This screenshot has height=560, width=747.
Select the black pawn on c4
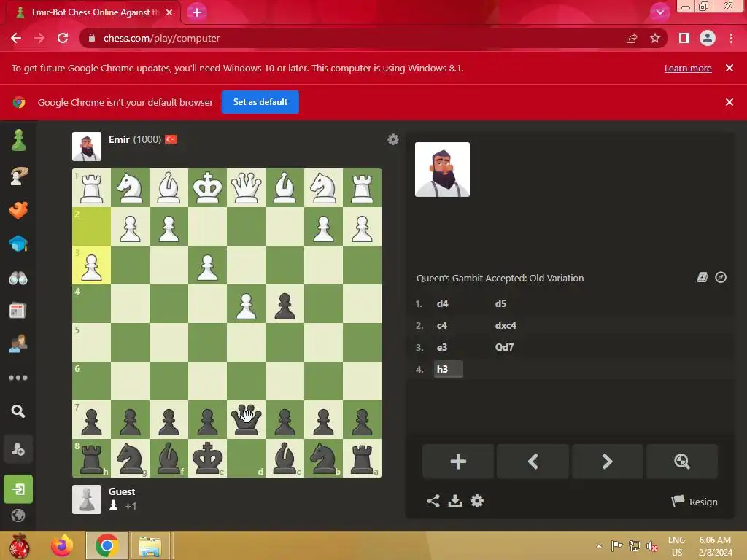(285, 304)
